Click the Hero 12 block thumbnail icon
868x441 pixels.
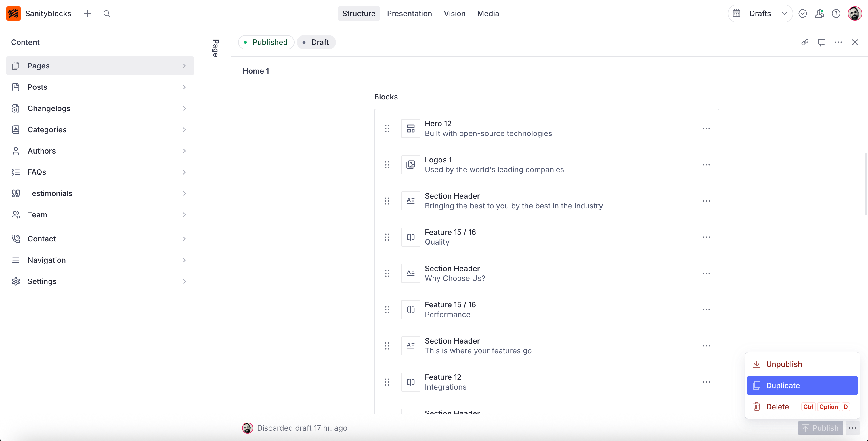410,128
